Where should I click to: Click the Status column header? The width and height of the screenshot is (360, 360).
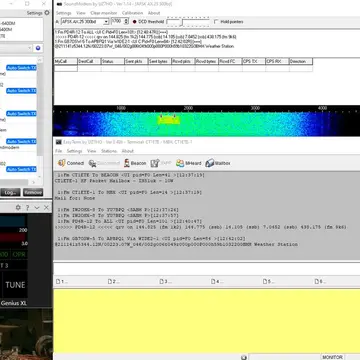[113, 61]
